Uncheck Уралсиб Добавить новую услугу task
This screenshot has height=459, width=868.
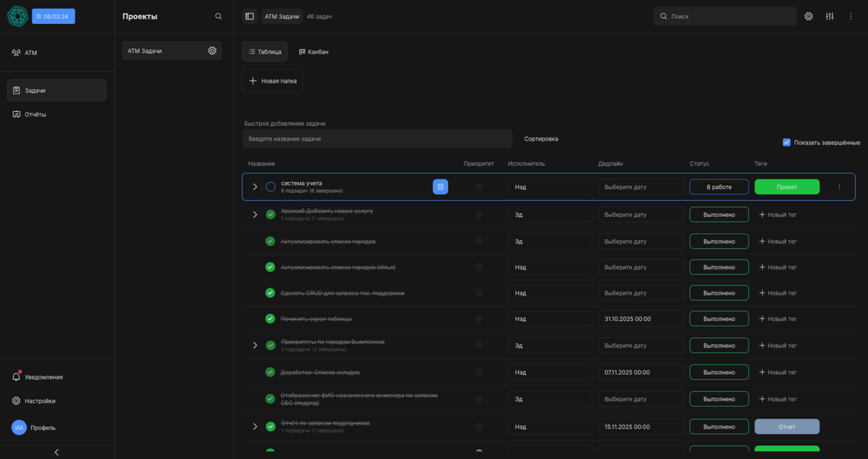pyautogui.click(x=271, y=214)
